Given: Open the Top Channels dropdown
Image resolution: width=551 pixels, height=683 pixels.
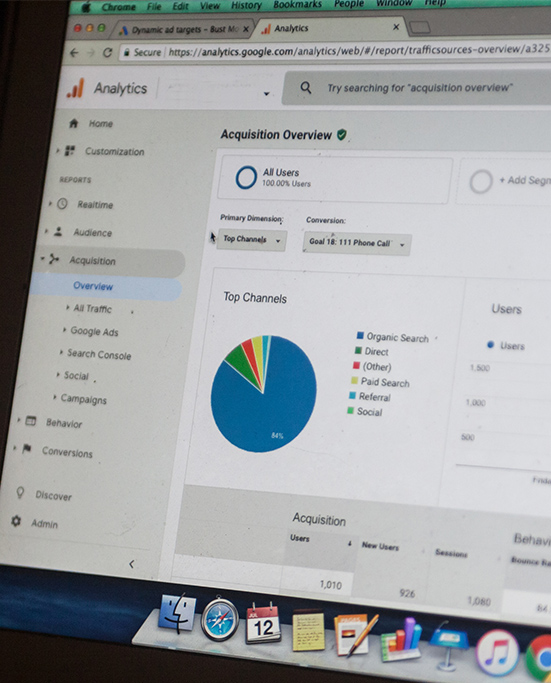Looking at the screenshot, I should pos(252,240).
